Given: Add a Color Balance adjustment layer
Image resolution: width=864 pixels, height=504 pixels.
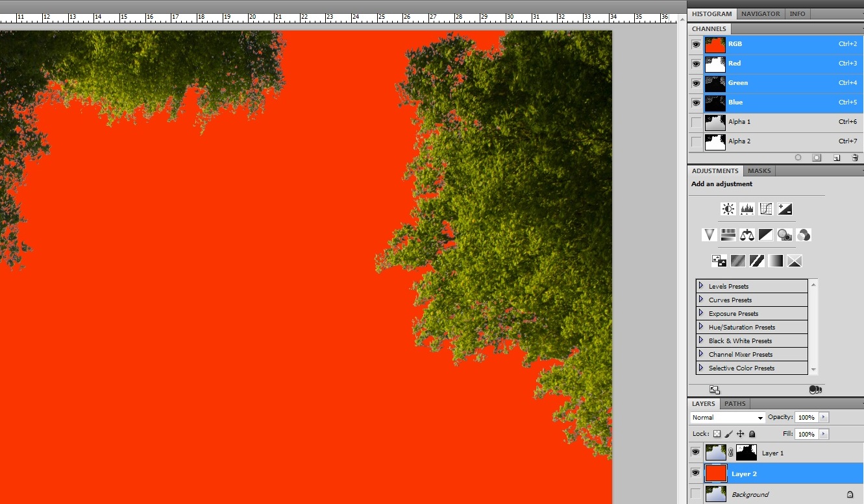Looking at the screenshot, I should coord(747,235).
